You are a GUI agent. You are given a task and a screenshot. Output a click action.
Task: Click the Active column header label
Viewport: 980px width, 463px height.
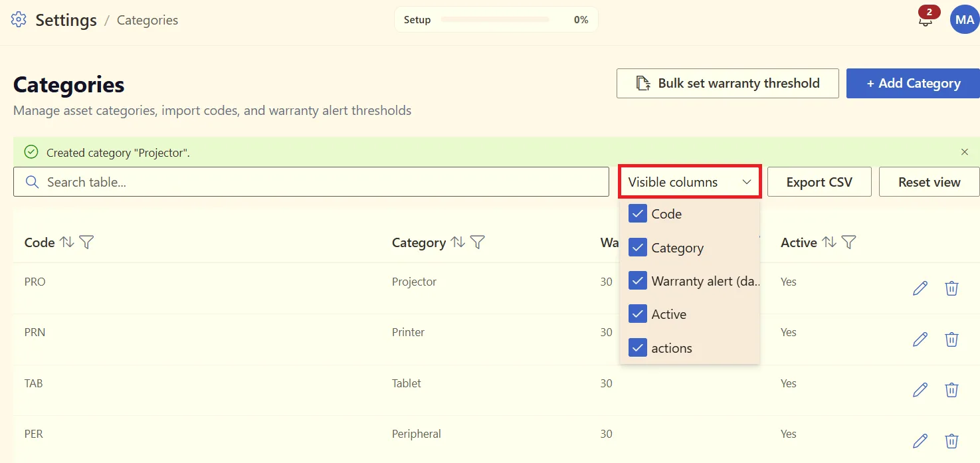tap(799, 242)
